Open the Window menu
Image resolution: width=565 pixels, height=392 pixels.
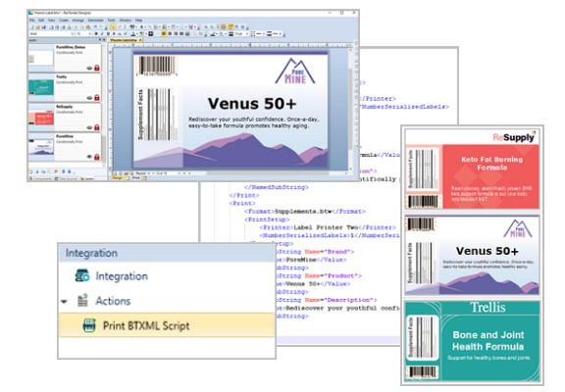click(125, 21)
